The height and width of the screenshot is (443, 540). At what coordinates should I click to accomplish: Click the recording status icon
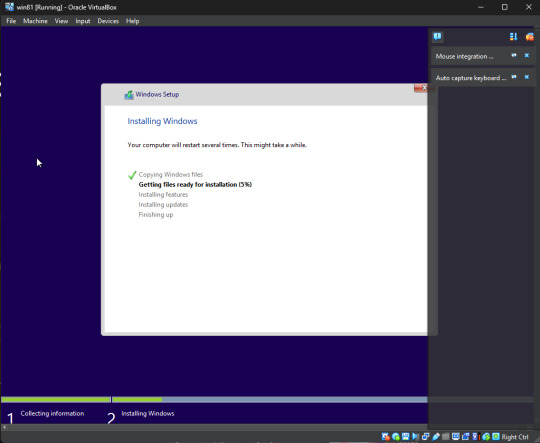466,437
